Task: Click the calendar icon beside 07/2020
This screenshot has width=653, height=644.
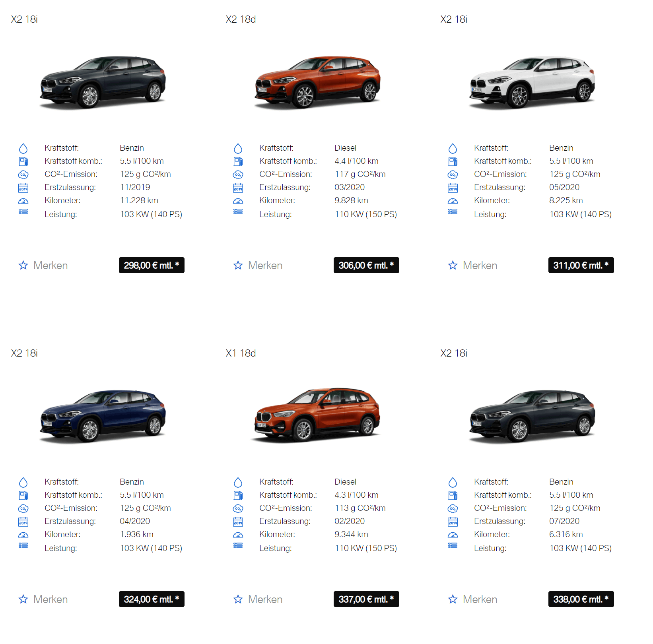Action: point(453,522)
